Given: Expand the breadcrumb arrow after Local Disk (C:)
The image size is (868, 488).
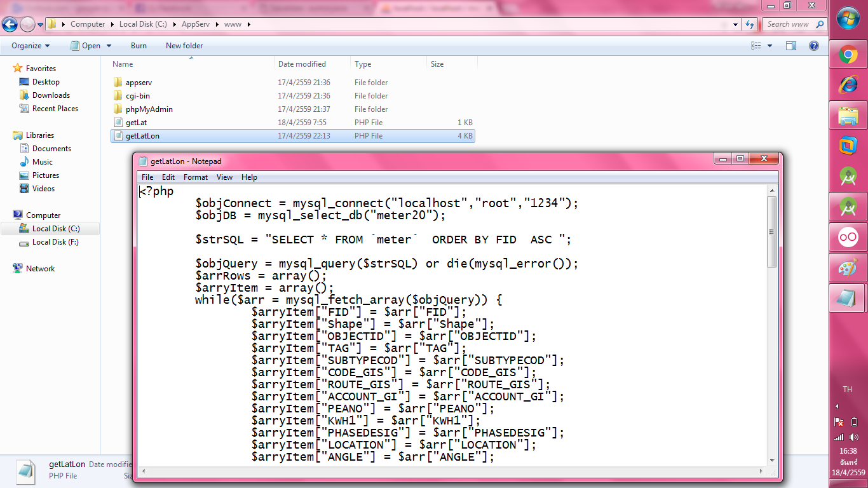Looking at the screenshot, I should point(174,24).
